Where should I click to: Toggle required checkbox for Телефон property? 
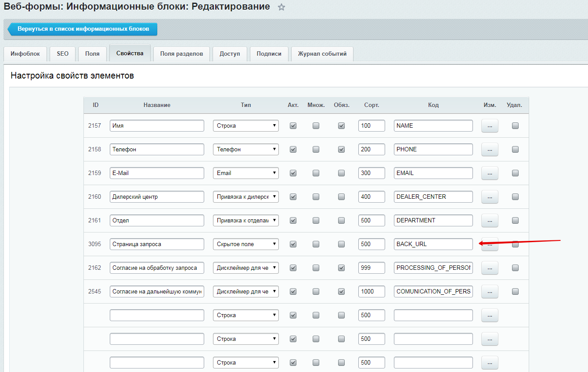pos(341,149)
